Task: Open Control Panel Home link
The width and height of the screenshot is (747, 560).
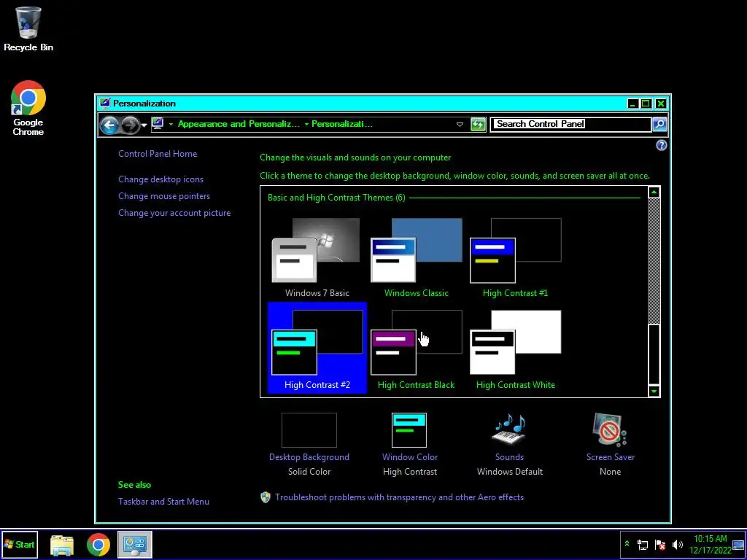Action: coord(158,154)
